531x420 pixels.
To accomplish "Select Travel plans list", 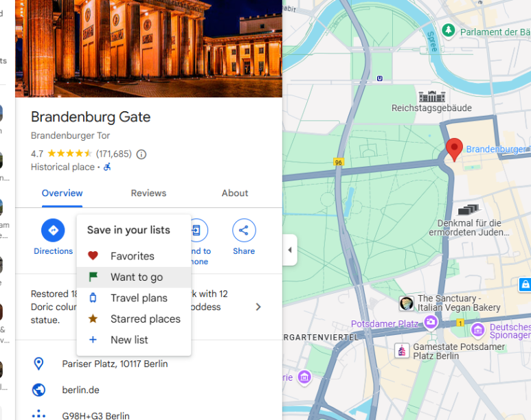I will pyautogui.click(x=134, y=298).
